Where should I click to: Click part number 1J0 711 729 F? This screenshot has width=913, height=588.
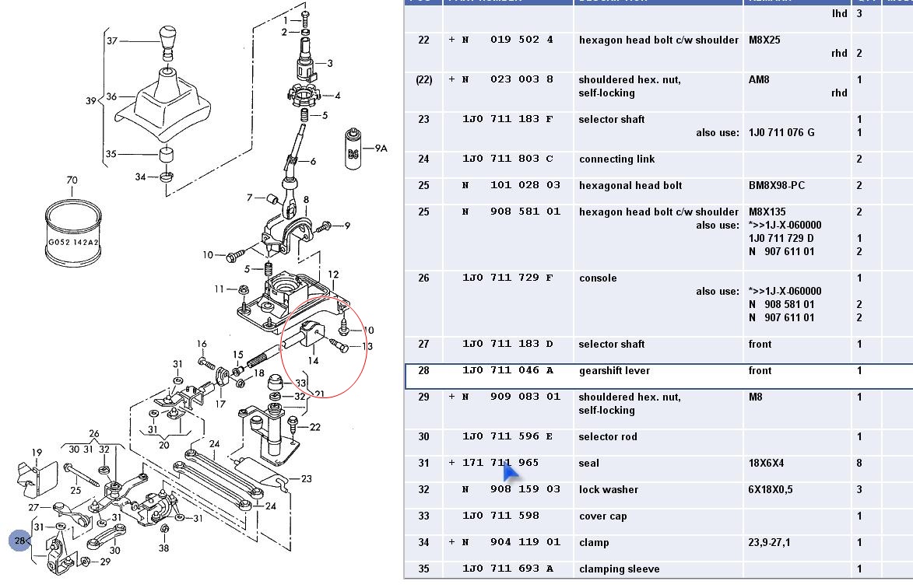(507, 278)
